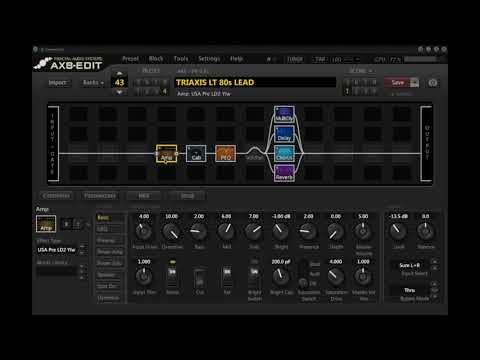The height and width of the screenshot is (360, 480).
Task: Open the Tools menu
Action: tap(181, 59)
